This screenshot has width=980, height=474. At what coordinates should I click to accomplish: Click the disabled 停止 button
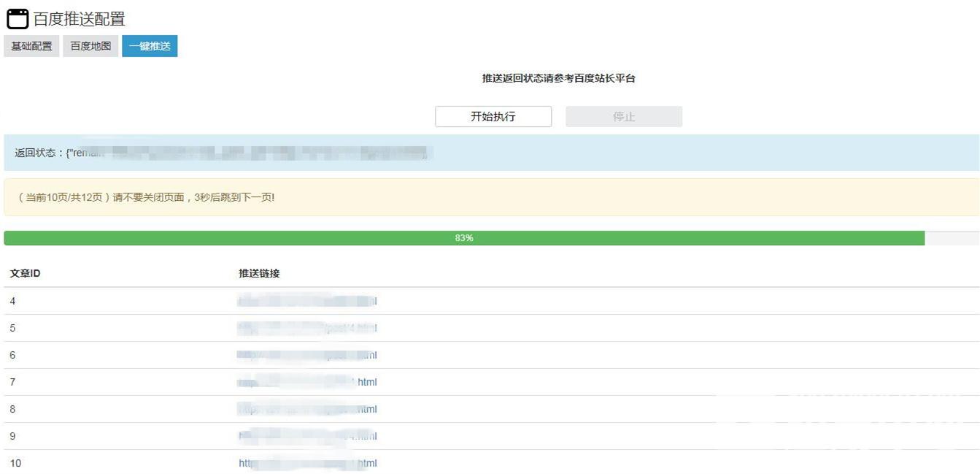tap(623, 115)
